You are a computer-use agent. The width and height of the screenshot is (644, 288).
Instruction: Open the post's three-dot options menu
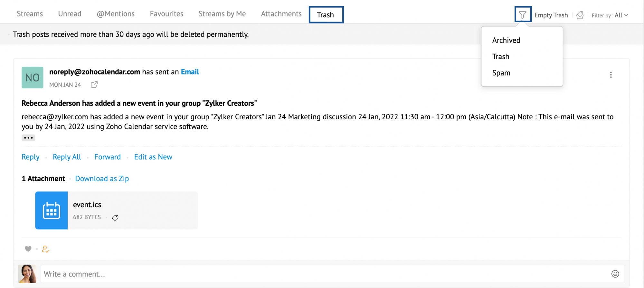(x=611, y=75)
